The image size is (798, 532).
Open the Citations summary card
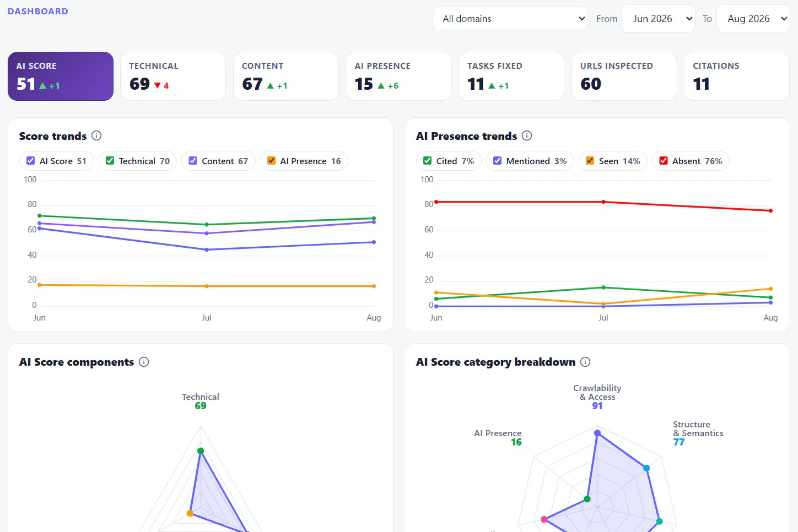click(x=737, y=76)
